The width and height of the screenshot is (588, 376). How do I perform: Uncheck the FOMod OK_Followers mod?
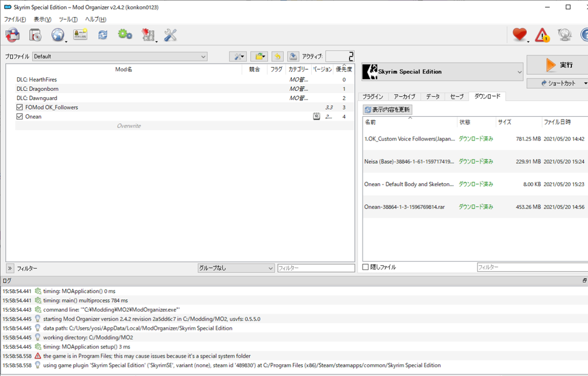(x=20, y=107)
